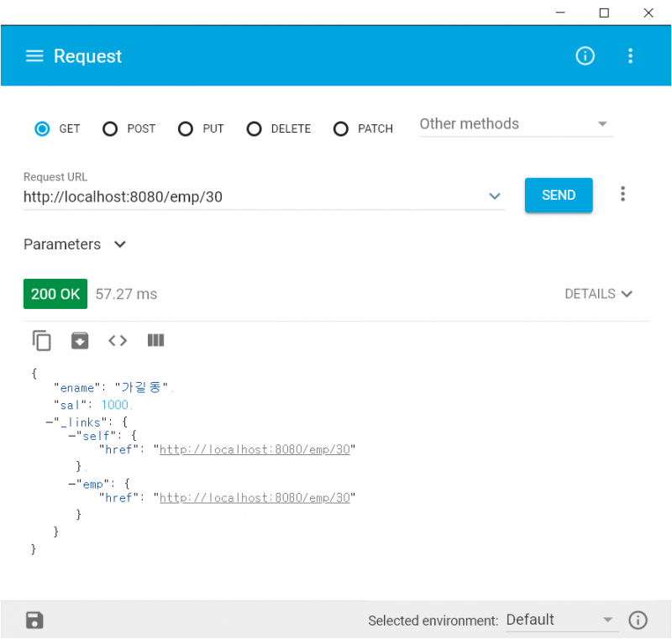
Task: Collapse the "_links" JSON node
Action: [x=50, y=422]
